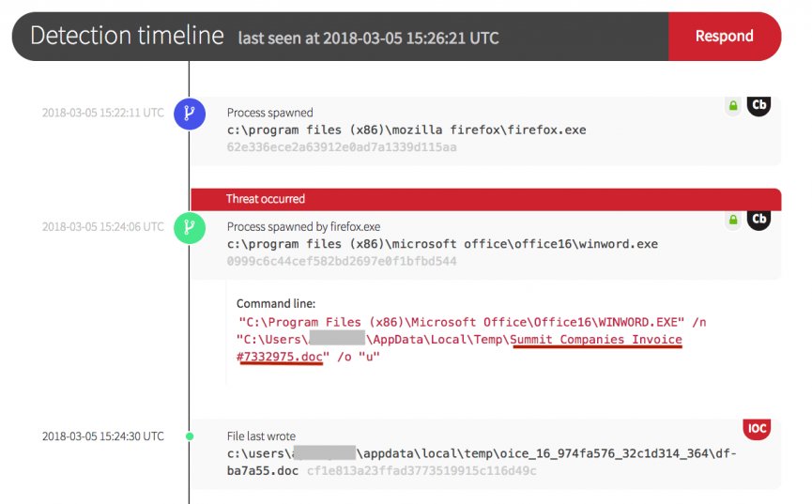Click the firefox.exe hash 62e336ece2a6…
This screenshot has height=504, width=812.
[342, 147]
